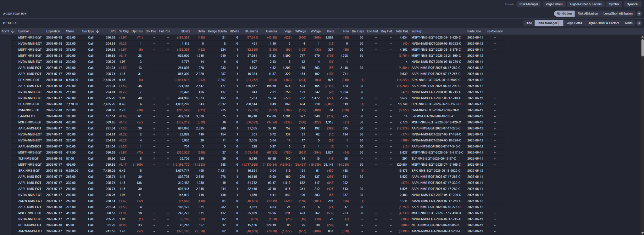Select Higher-Order & Factors tab in Details

point(603,23)
